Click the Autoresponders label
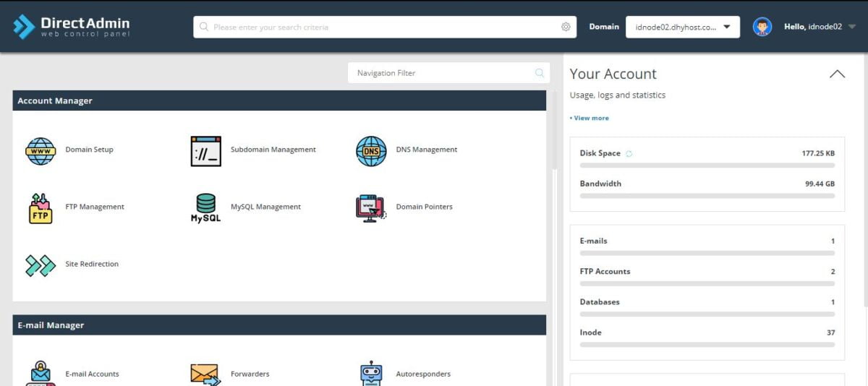This screenshot has width=868, height=386. pos(423,374)
